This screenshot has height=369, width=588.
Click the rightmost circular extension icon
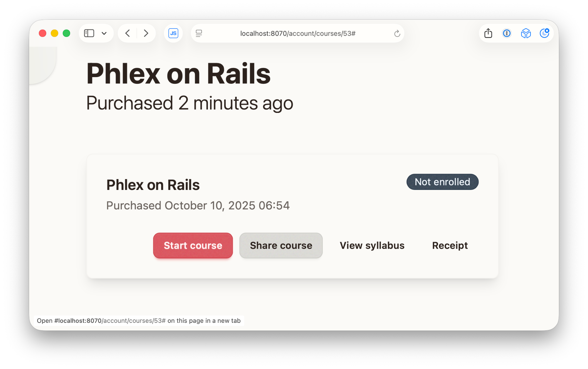pyautogui.click(x=544, y=33)
